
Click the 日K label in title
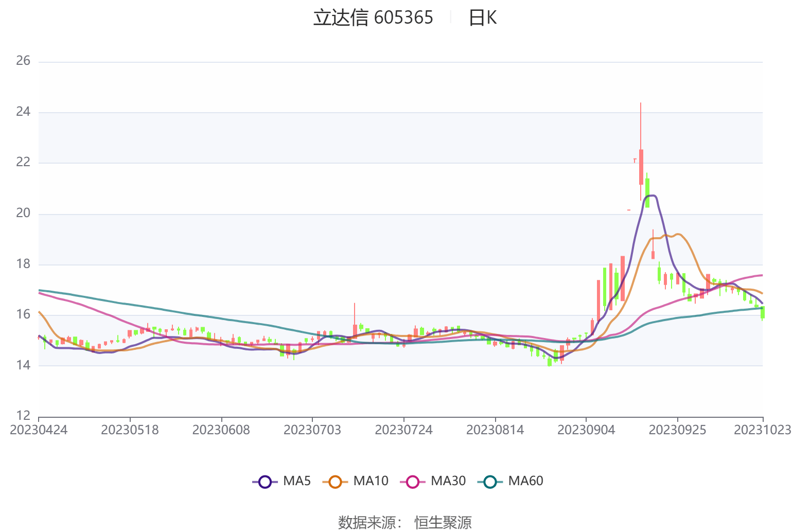click(482, 18)
